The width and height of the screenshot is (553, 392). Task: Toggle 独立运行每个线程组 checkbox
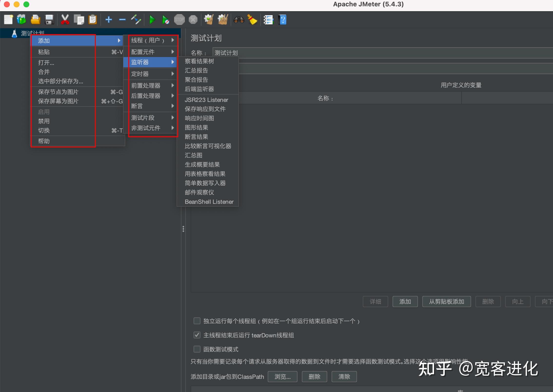tap(197, 321)
